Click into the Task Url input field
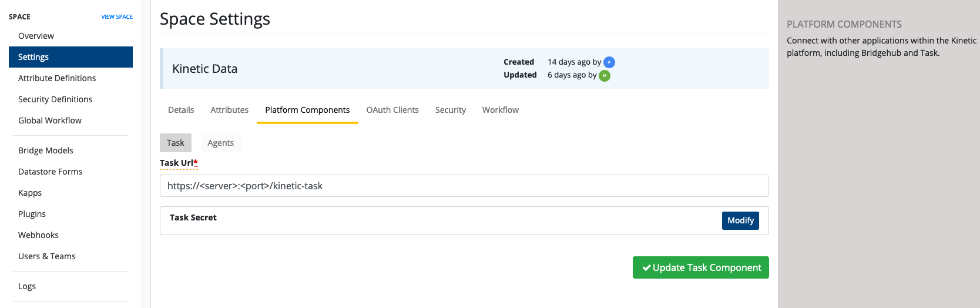 coord(464,186)
